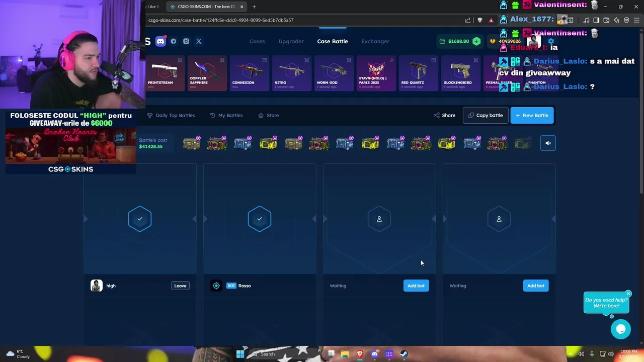Click the browser address bar URL
Viewport: 644px width, 362px height.
(221, 20)
